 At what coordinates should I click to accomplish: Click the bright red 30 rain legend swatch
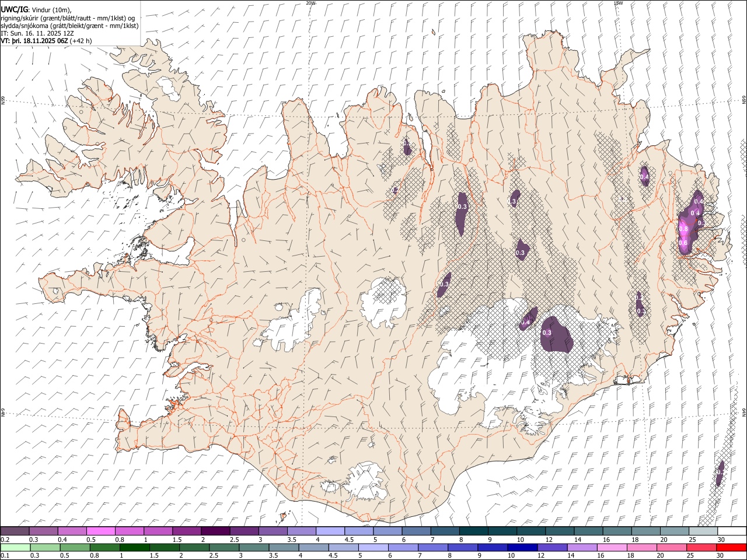pyautogui.click(x=731, y=548)
